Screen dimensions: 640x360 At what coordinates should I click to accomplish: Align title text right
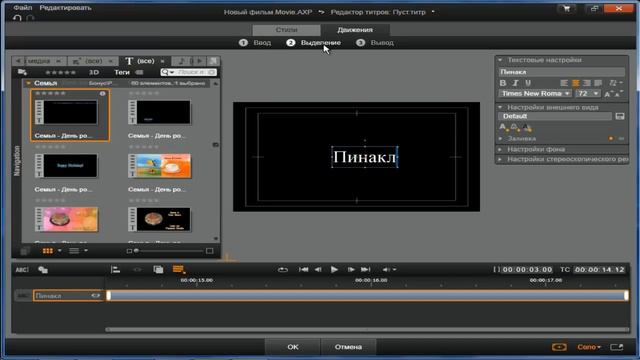tap(587, 83)
